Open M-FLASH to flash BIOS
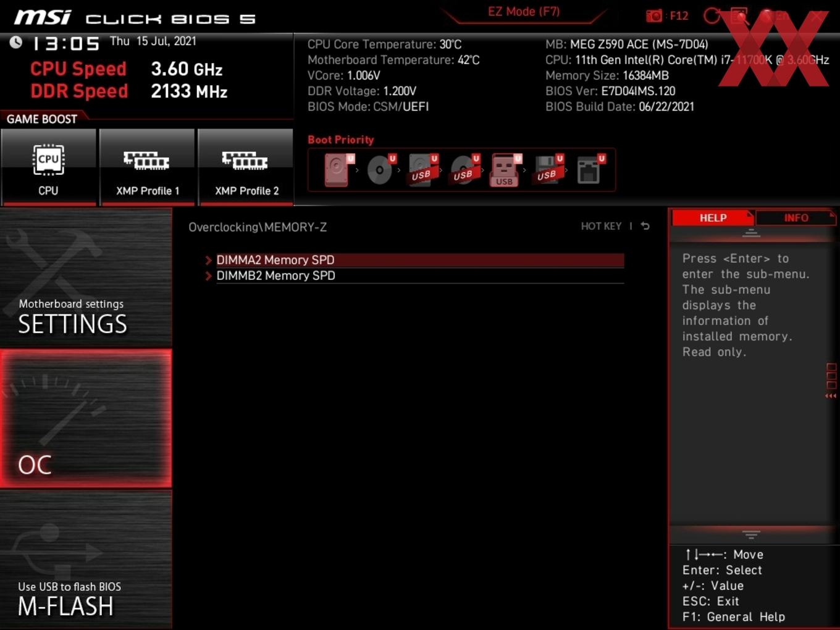The height and width of the screenshot is (630, 840). (86, 560)
